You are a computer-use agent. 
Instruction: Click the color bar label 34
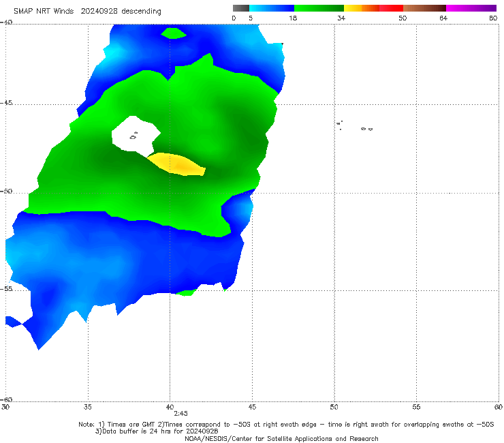tap(341, 18)
